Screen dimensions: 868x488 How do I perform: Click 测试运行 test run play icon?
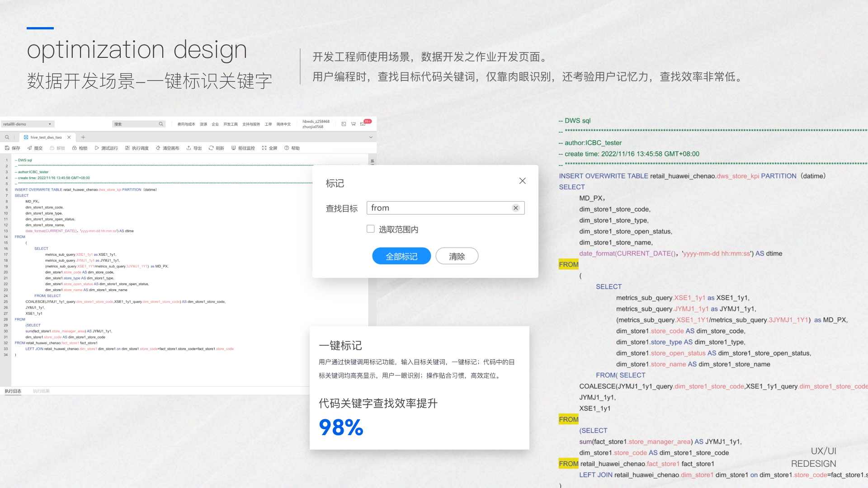97,148
